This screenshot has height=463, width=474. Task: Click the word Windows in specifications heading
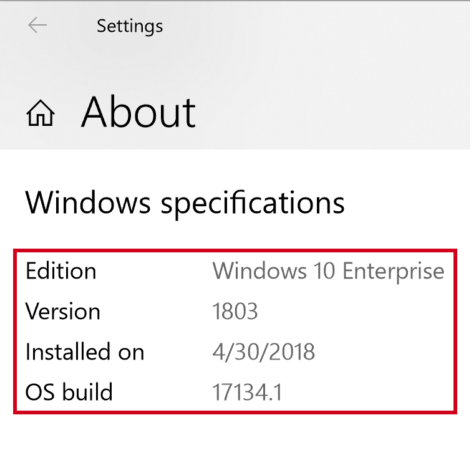click(88, 202)
